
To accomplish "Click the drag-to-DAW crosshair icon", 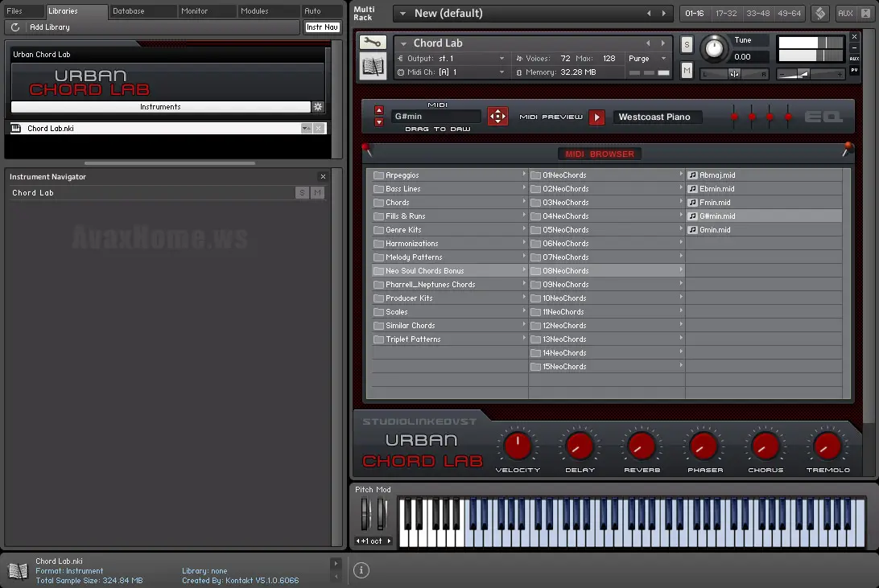I will coord(497,117).
